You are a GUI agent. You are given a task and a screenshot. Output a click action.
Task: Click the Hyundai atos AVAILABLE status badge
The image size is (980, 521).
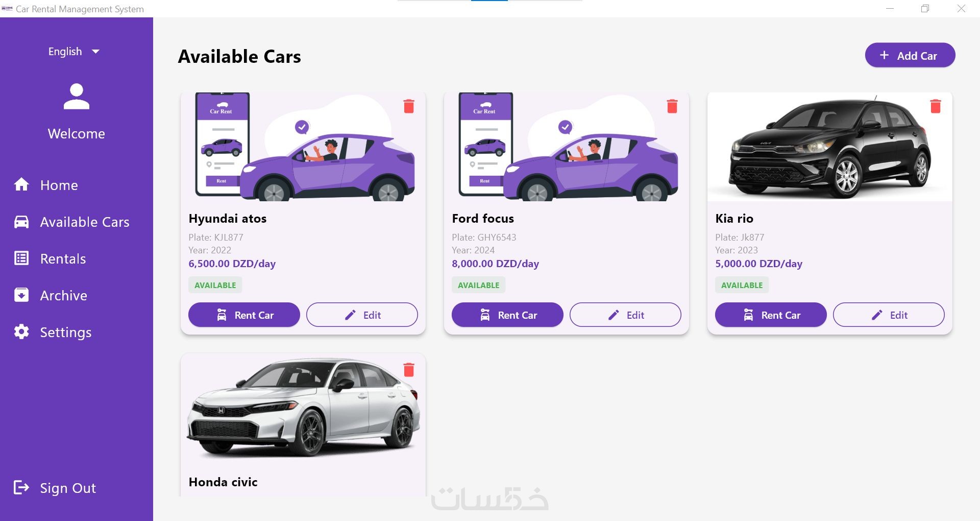pos(215,285)
